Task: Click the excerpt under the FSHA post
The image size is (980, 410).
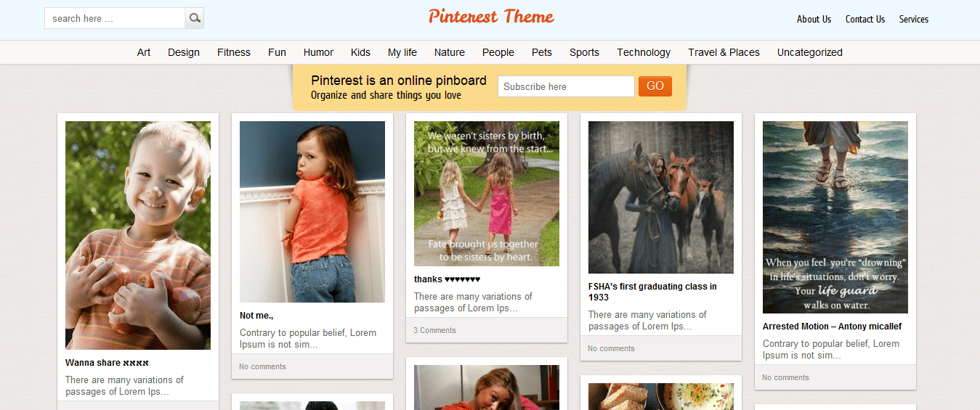Action: point(647,320)
